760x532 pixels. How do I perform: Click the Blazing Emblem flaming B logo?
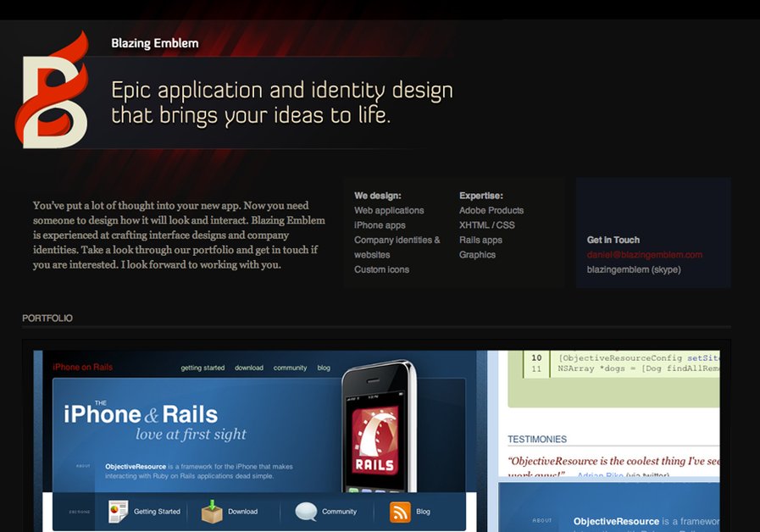click(52, 90)
